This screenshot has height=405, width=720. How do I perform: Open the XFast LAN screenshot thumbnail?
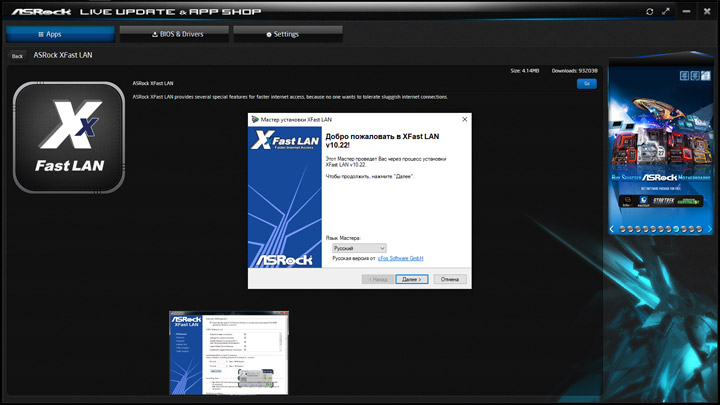[229, 353]
